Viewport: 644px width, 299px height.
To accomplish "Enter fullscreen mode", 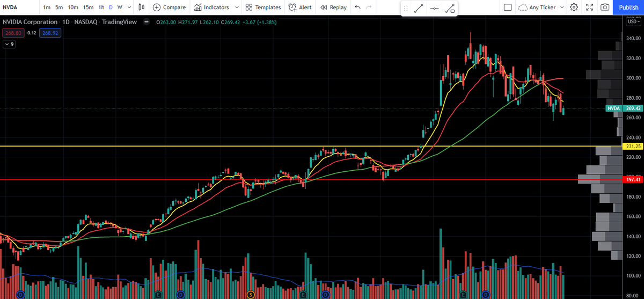I will coord(589,8).
